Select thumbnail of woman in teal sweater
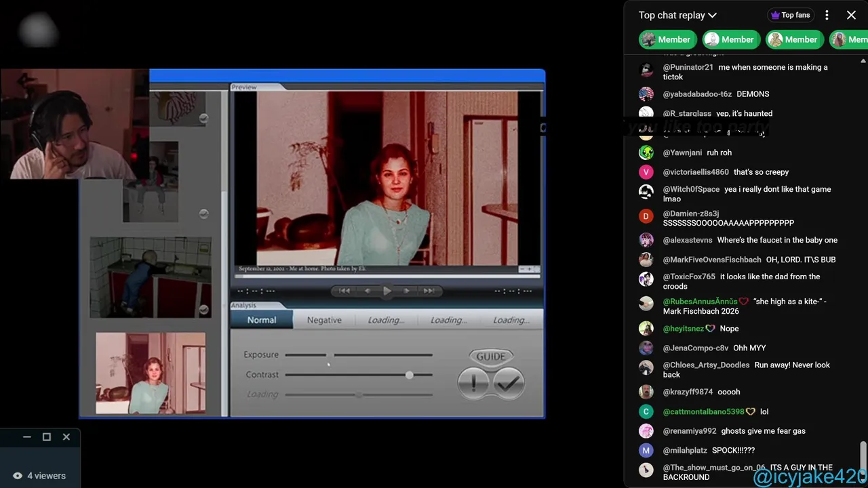 151,373
